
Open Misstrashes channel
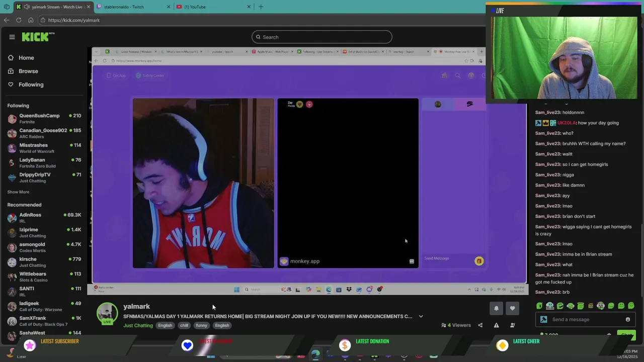[44, 148]
